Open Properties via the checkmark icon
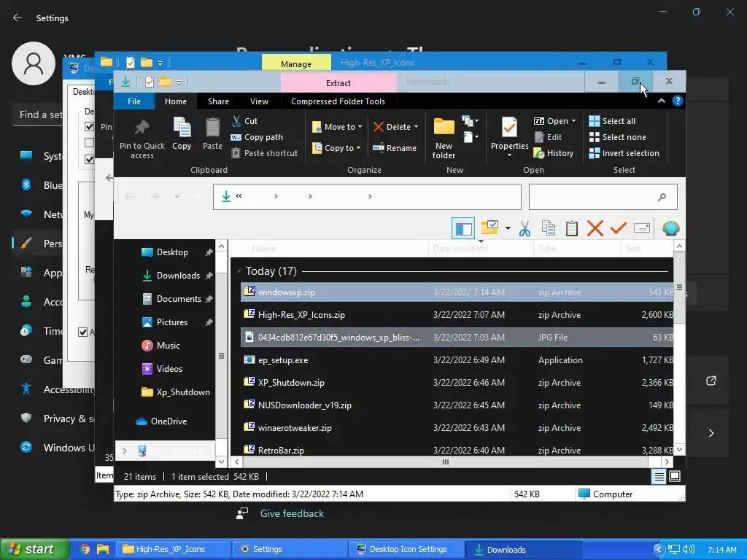Viewport: 747px width, 560px height. pos(509,128)
